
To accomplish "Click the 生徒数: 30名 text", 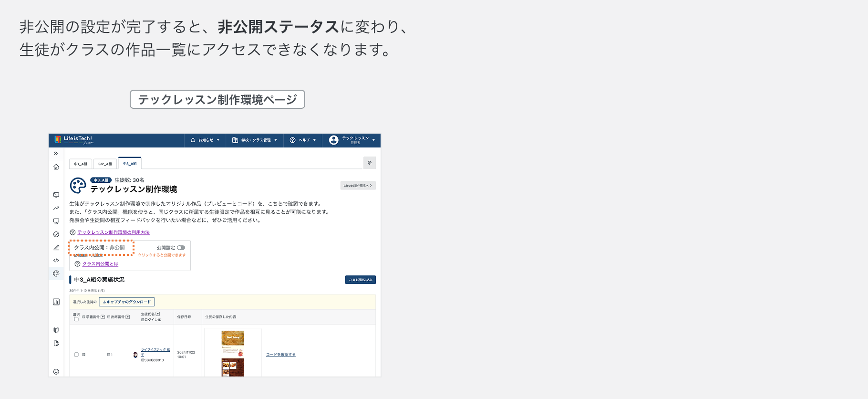I will 129,180.
